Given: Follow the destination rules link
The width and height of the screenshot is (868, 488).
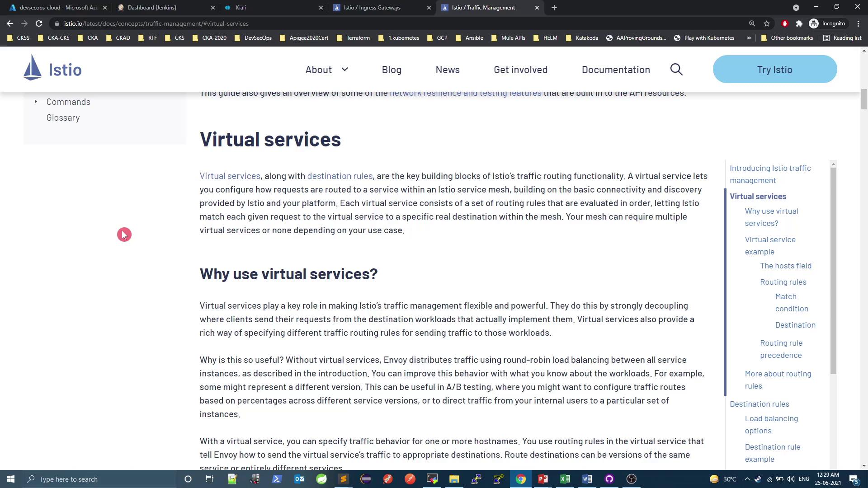Looking at the screenshot, I should [340, 176].
